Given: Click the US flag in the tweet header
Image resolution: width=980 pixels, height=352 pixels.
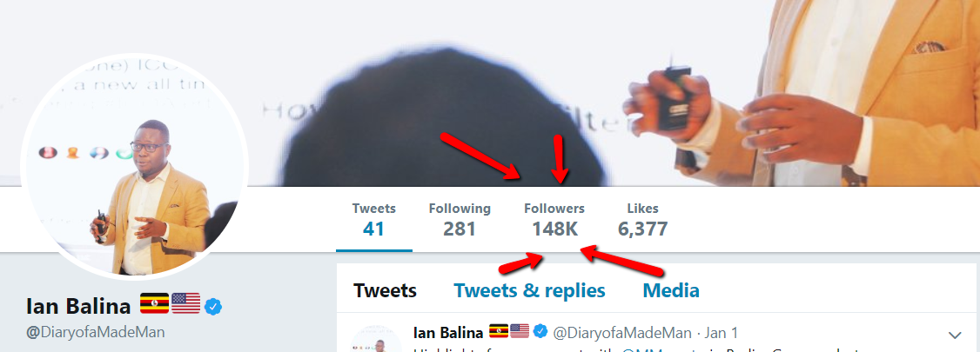Looking at the screenshot, I should pyautogui.click(x=520, y=331).
